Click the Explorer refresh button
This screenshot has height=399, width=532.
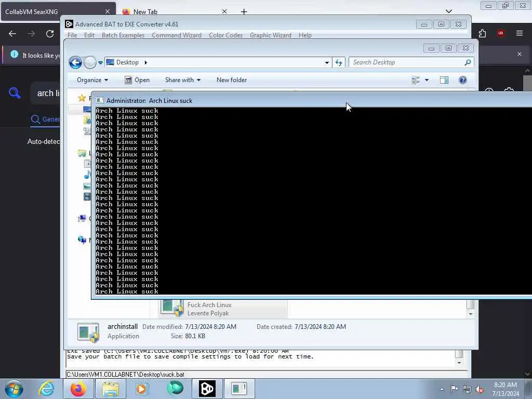pyautogui.click(x=339, y=62)
